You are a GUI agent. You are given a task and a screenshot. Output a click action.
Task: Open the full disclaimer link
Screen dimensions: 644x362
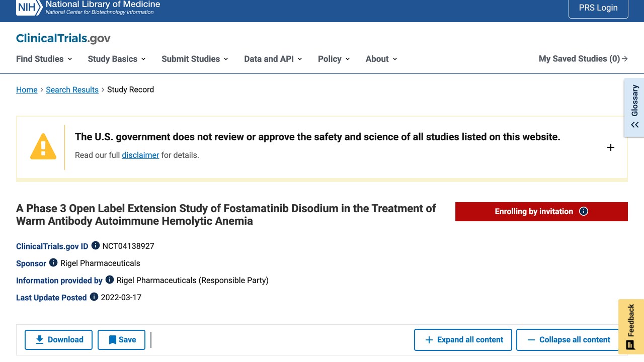[x=140, y=155]
